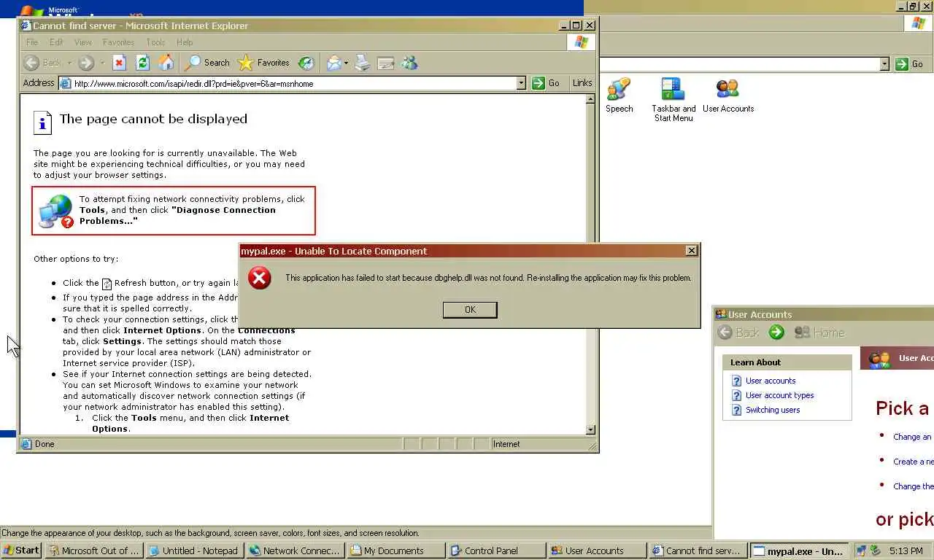Click the Edit page icon next to Print
The height and width of the screenshot is (560, 934).
386,63
